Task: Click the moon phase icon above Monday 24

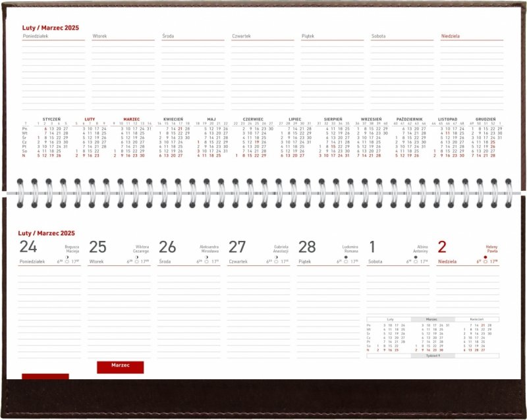Action: (66, 257)
